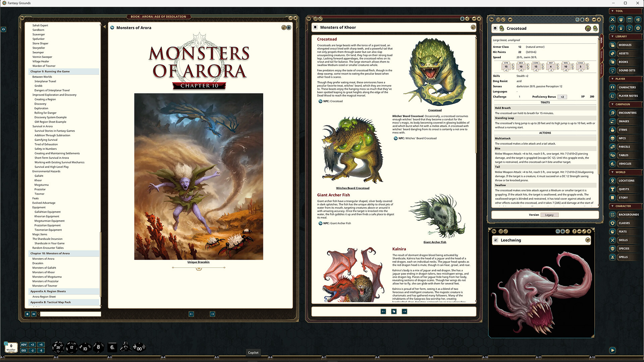Click the options gear icon
Screen dimensions: 644x362
click(638, 28)
